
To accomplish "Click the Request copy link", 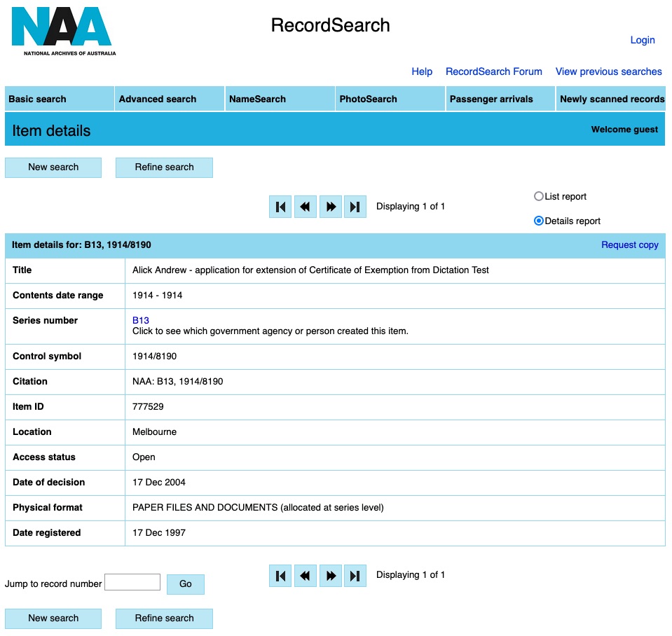I will (629, 245).
